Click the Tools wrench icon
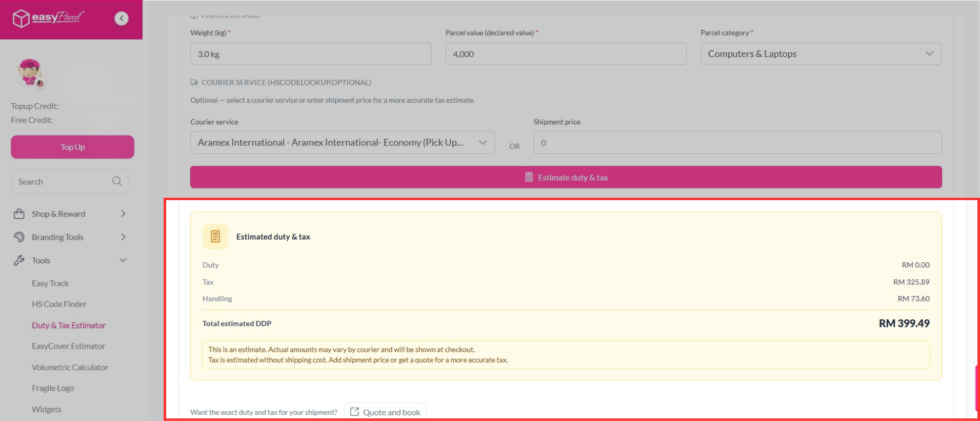This screenshot has width=980, height=421. pos(19,260)
